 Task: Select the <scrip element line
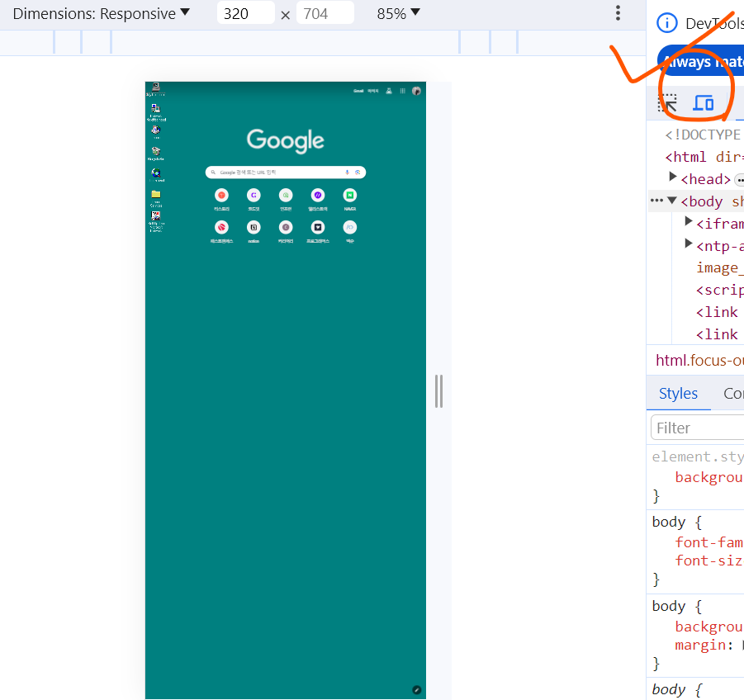719,290
